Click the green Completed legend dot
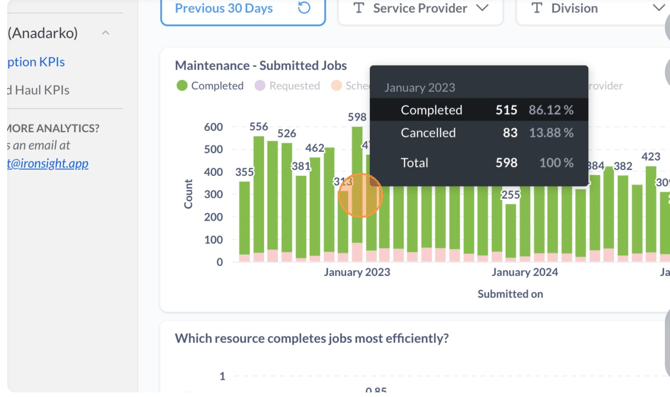The width and height of the screenshot is (670, 397). pos(182,86)
